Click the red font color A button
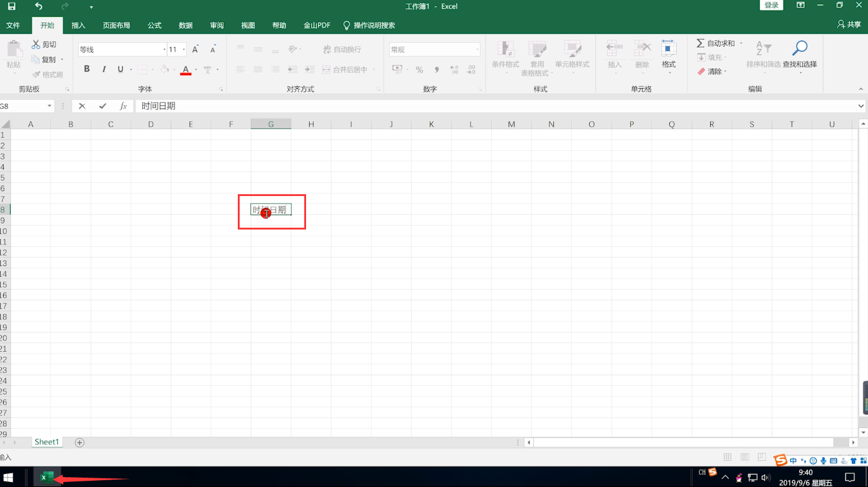 tap(186, 69)
